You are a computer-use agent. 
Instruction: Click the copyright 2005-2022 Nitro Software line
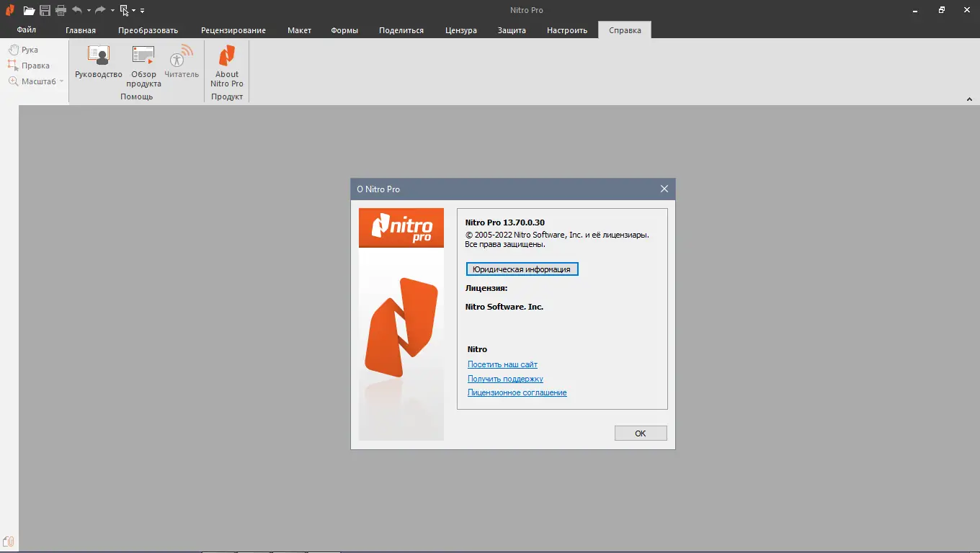[x=557, y=235]
